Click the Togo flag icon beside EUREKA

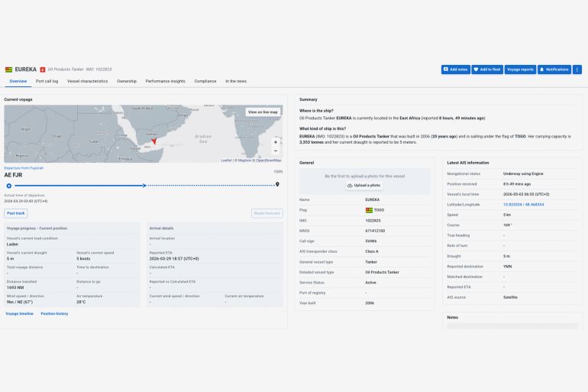[x=8, y=70]
